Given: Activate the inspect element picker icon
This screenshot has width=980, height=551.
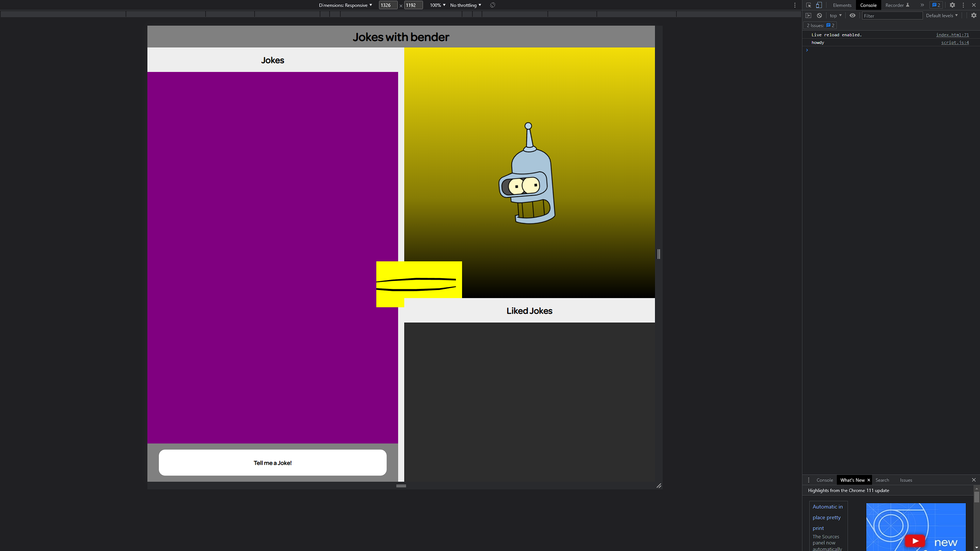Looking at the screenshot, I should pos(808,5).
